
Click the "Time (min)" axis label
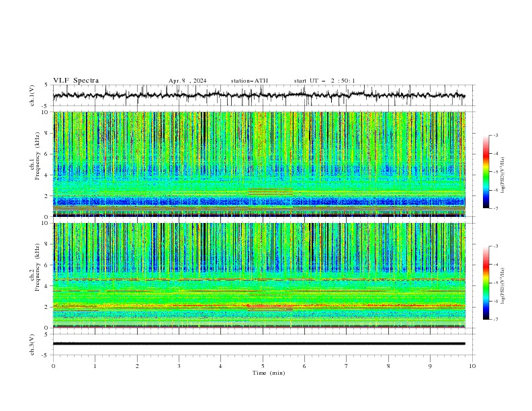coord(269,373)
